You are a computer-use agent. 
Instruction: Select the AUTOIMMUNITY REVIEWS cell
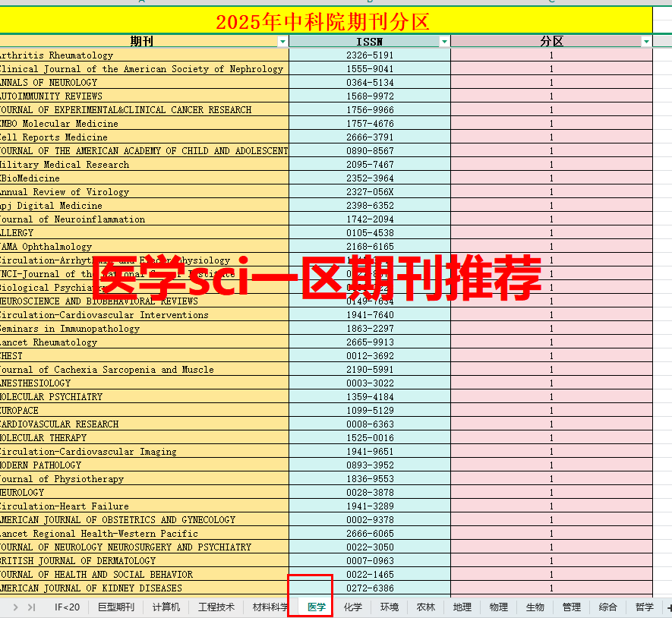tap(144, 96)
